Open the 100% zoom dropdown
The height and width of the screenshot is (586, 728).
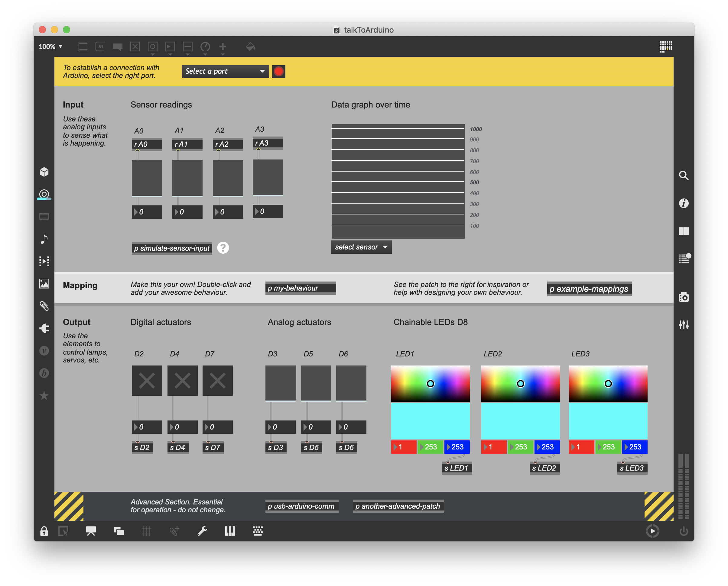(x=50, y=47)
